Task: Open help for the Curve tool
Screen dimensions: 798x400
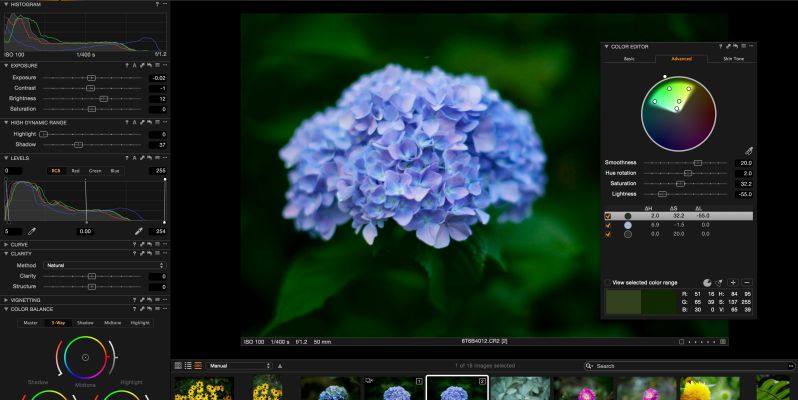Action: click(134, 245)
